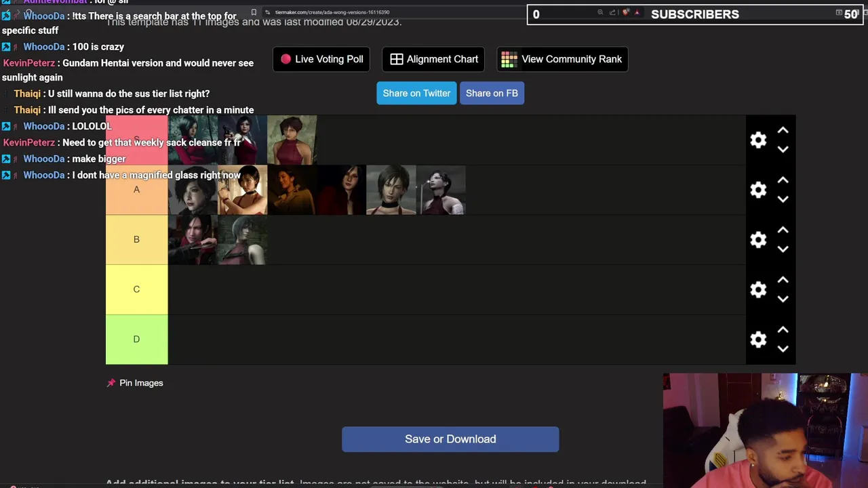Share the tier list on FB

492,93
